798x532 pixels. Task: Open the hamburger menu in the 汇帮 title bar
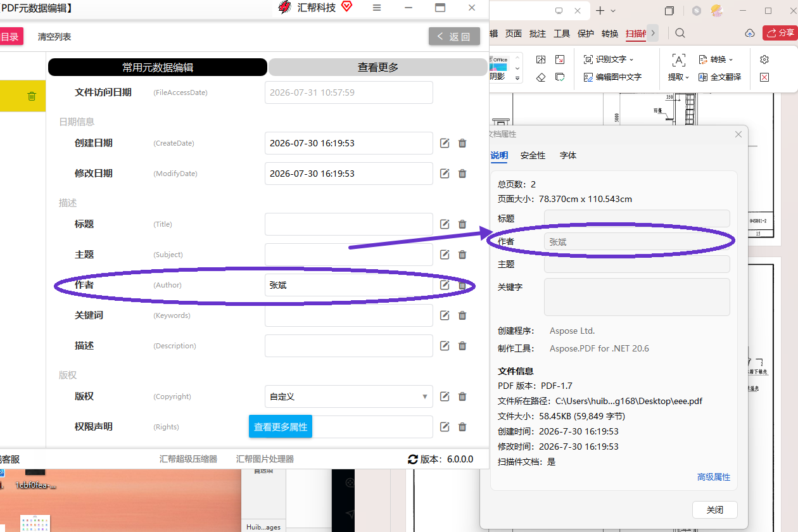(x=377, y=8)
